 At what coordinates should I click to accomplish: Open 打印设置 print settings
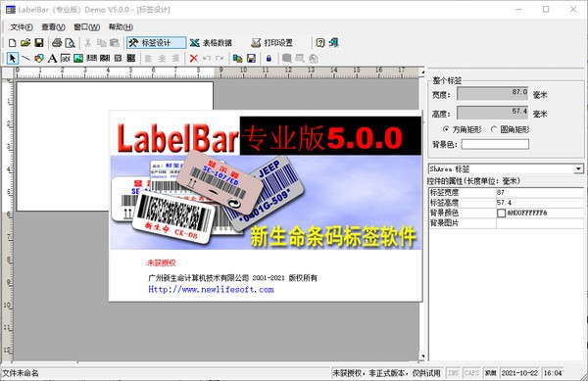point(272,43)
